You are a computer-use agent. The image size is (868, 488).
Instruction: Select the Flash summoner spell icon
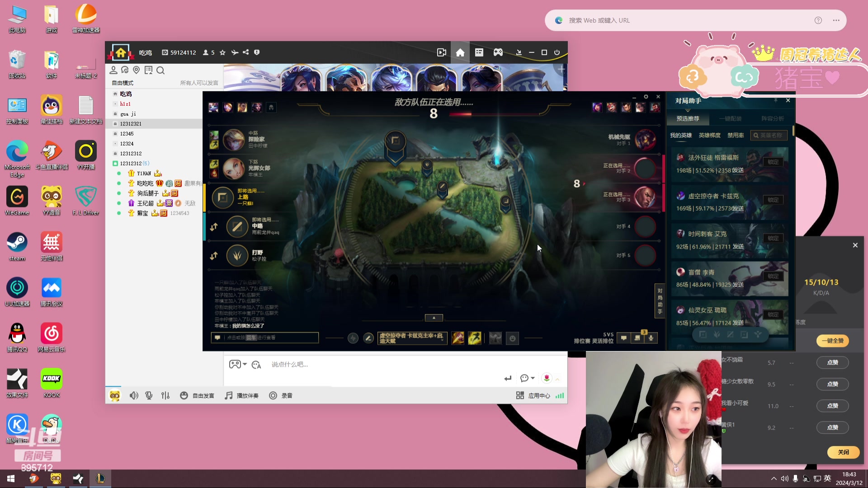474,338
